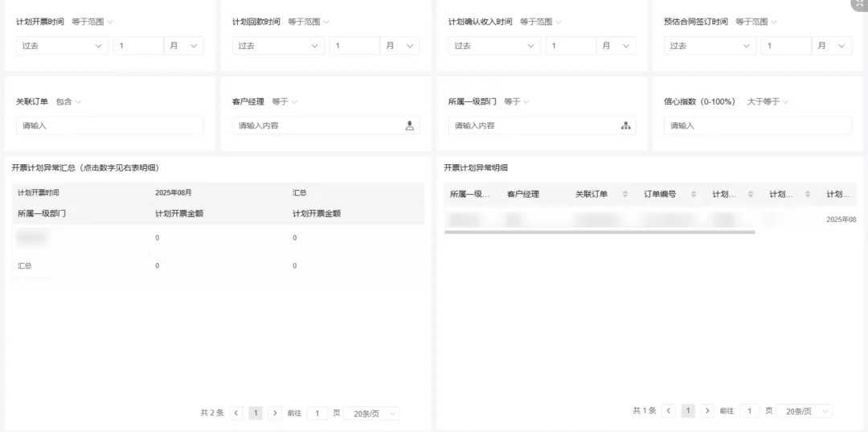Go to next page in summary table pagination
Screen dimensions: 868x432
click(275, 413)
